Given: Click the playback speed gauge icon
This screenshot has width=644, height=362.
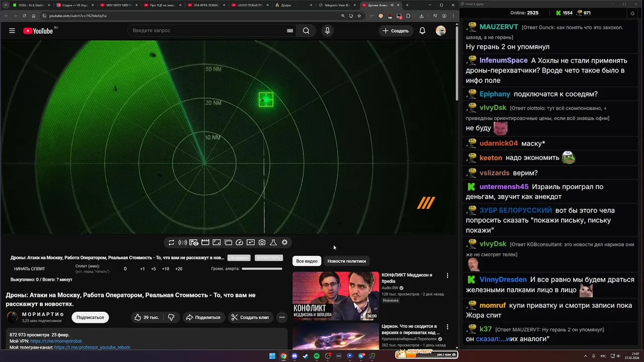Looking at the screenshot, I should [x=239, y=242].
